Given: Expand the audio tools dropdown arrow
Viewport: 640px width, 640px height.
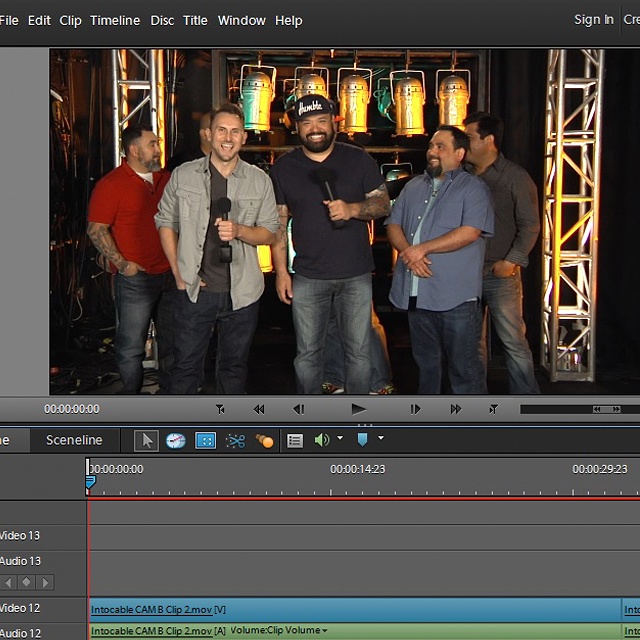Looking at the screenshot, I should [x=340, y=439].
